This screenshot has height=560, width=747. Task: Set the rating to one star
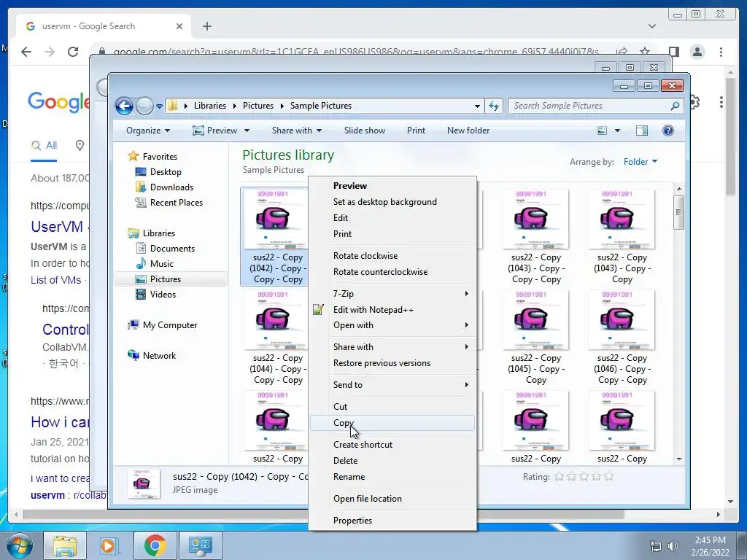pyautogui.click(x=559, y=477)
